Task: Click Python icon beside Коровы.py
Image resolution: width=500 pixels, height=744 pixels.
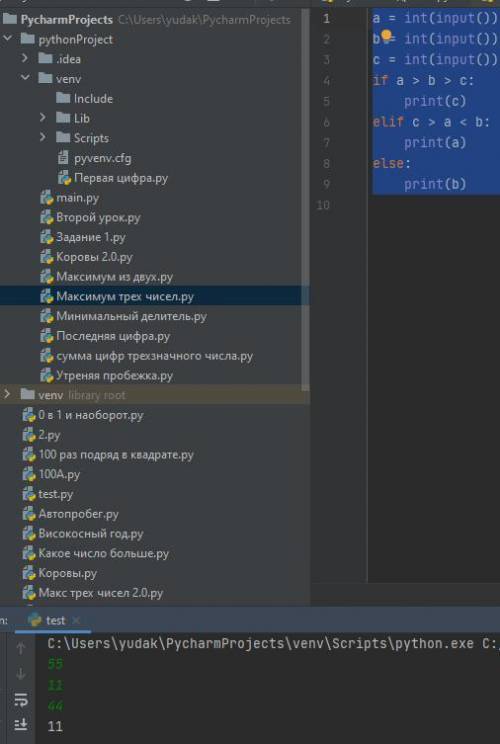Action: 29,573
